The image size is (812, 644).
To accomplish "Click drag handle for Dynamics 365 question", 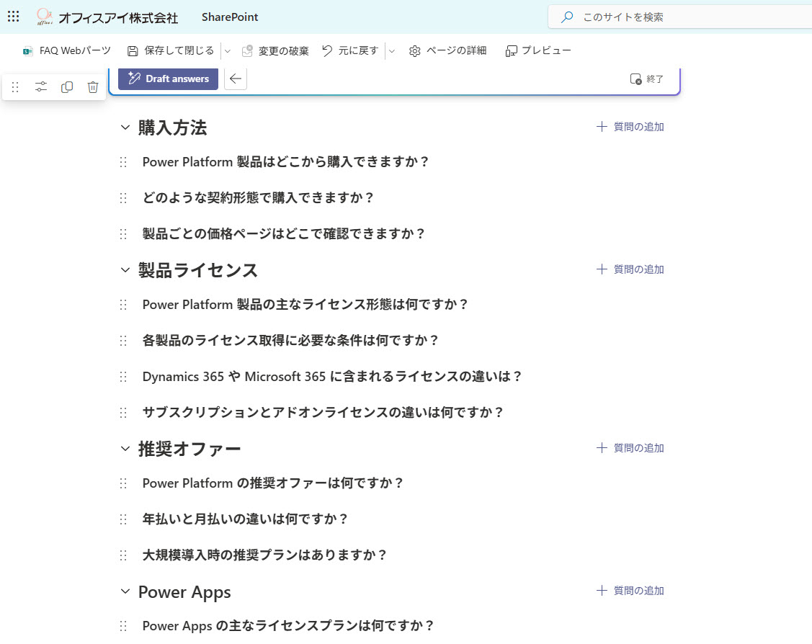I will (123, 376).
